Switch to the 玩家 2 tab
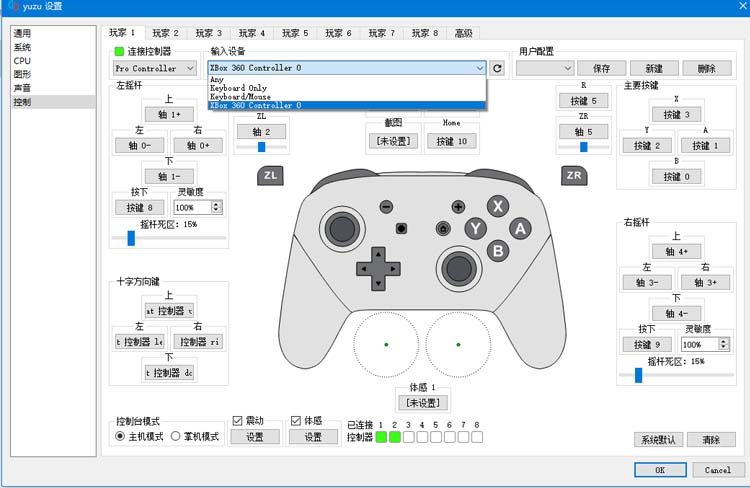This screenshot has width=750, height=488. 167,33
